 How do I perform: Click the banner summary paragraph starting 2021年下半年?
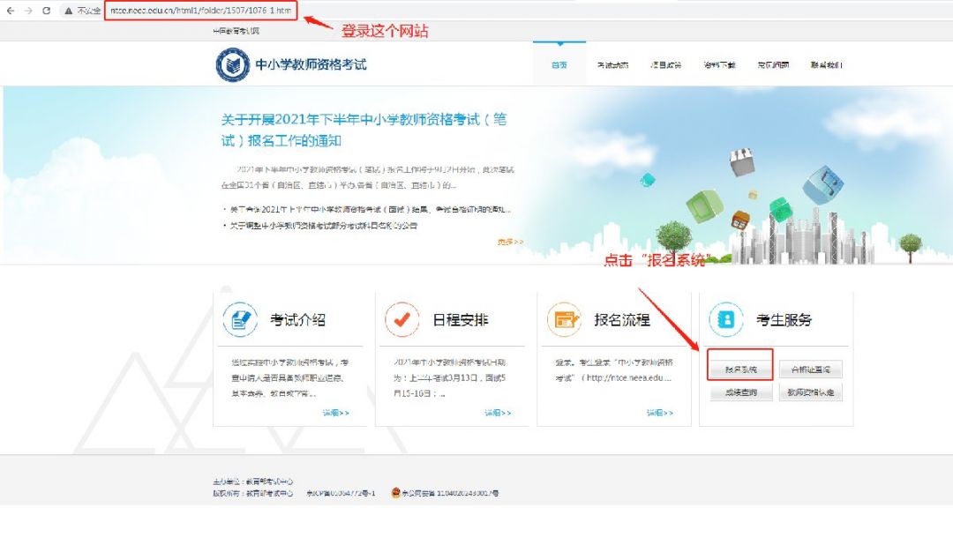click(x=368, y=176)
